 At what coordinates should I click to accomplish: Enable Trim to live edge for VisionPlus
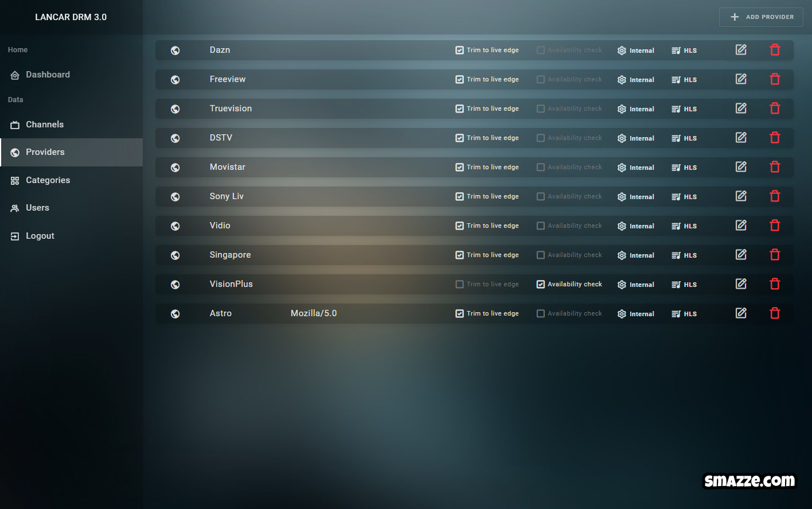point(459,284)
